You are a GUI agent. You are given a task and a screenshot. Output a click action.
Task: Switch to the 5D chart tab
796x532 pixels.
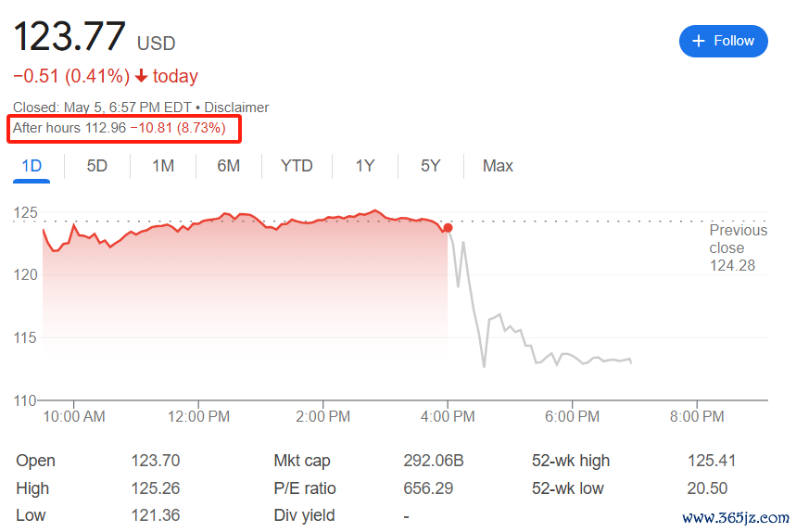coord(96,166)
